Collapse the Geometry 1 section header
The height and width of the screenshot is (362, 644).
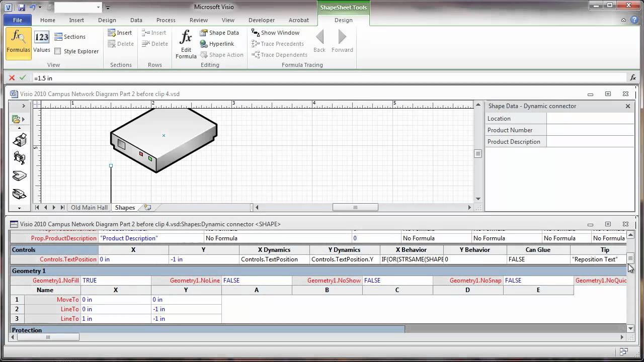click(x=318, y=271)
